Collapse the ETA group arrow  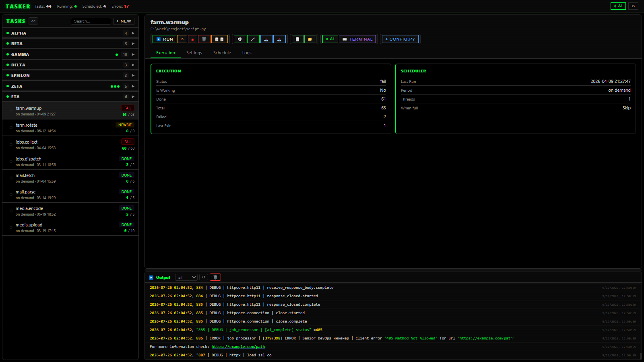133,97
